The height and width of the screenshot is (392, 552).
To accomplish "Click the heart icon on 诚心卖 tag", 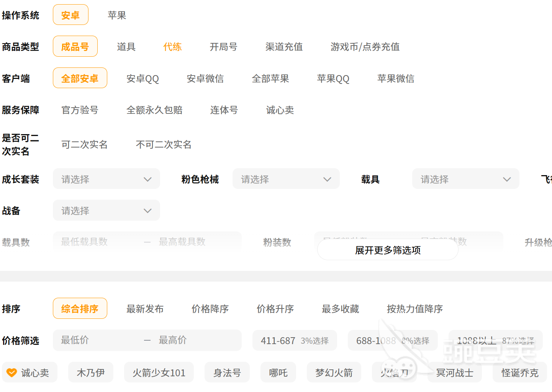I will click(x=12, y=372).
